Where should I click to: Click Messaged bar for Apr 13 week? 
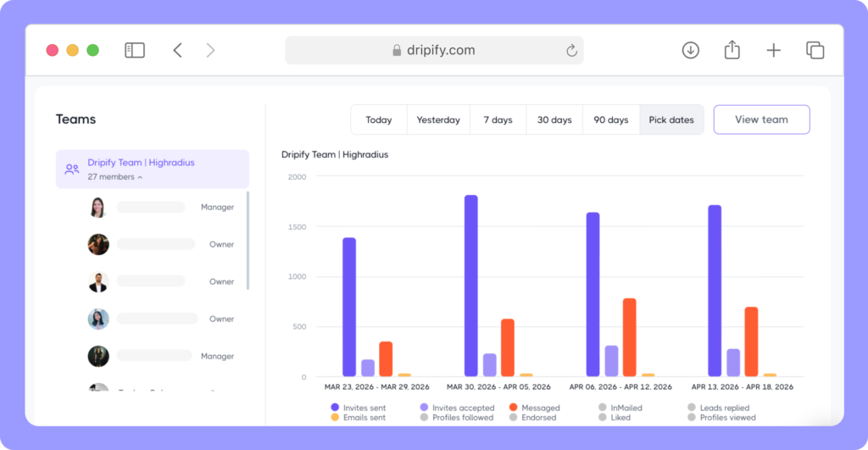click(x=751, y=342)
